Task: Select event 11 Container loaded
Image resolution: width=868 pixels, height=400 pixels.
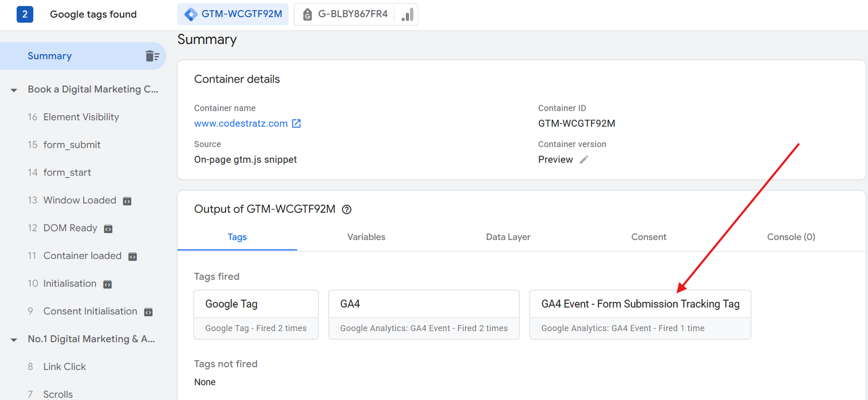Action: [x=83, y=256]
